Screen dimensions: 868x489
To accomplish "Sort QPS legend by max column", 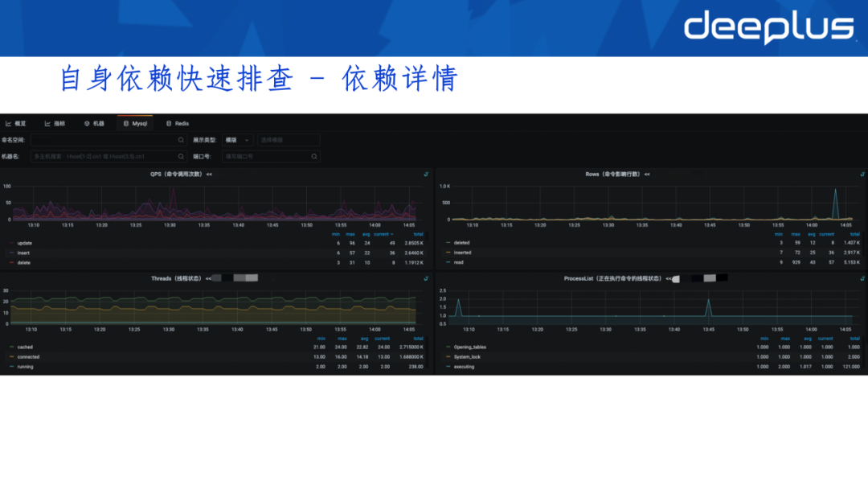I will tap(350, 234).
